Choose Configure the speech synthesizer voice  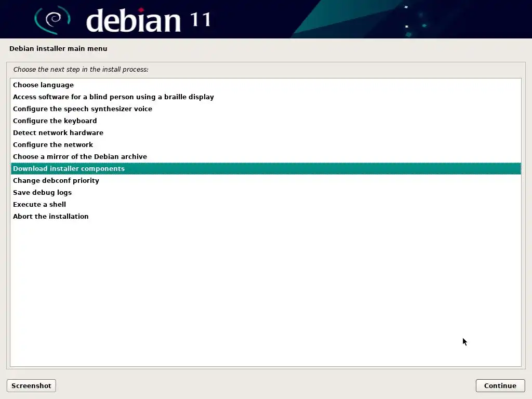pyautogui.click(x=265, y=109)
